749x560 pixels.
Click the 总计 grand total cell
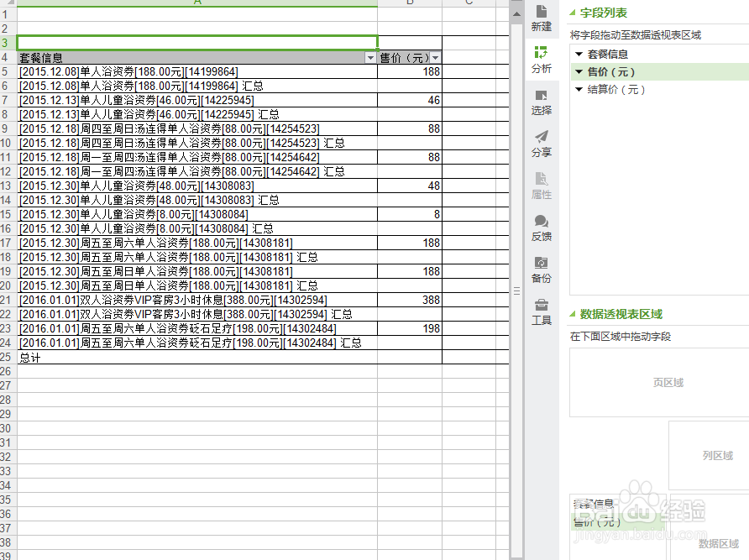197,357
